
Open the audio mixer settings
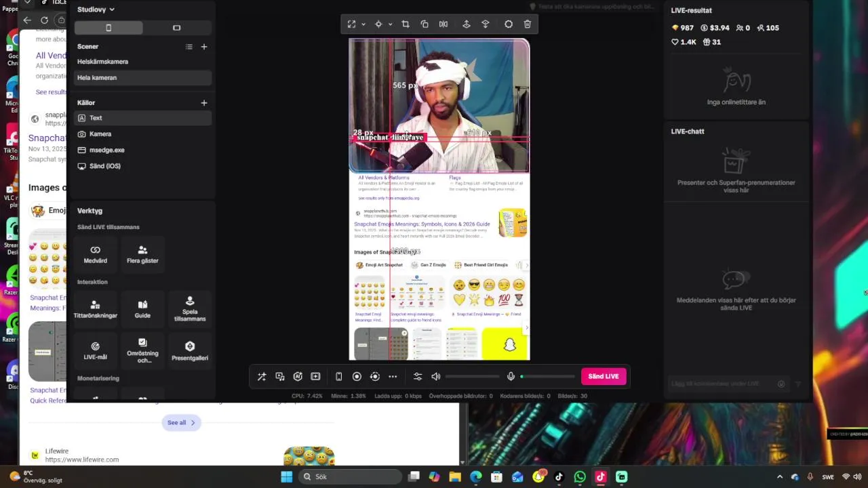tap(418, 377)
